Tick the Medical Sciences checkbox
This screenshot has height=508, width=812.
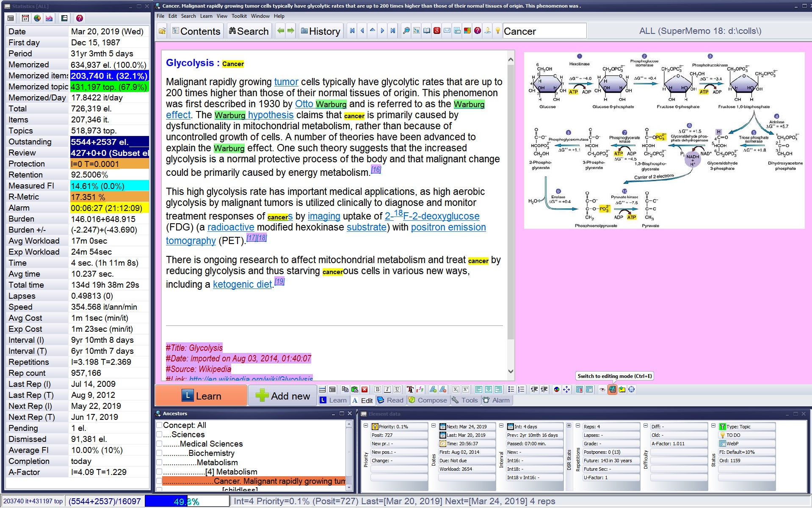[160, 444]
